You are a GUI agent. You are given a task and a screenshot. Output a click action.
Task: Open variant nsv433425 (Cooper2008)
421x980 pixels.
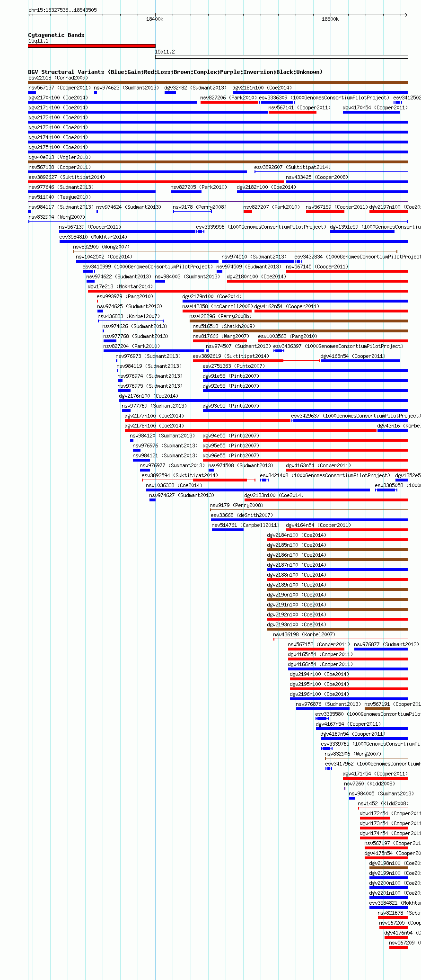pos(317,177)
